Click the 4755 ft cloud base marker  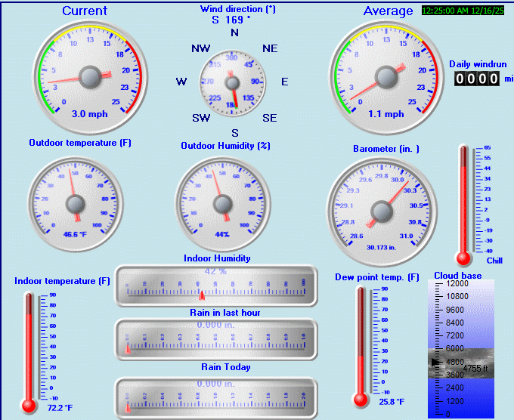tap(475, 368)
